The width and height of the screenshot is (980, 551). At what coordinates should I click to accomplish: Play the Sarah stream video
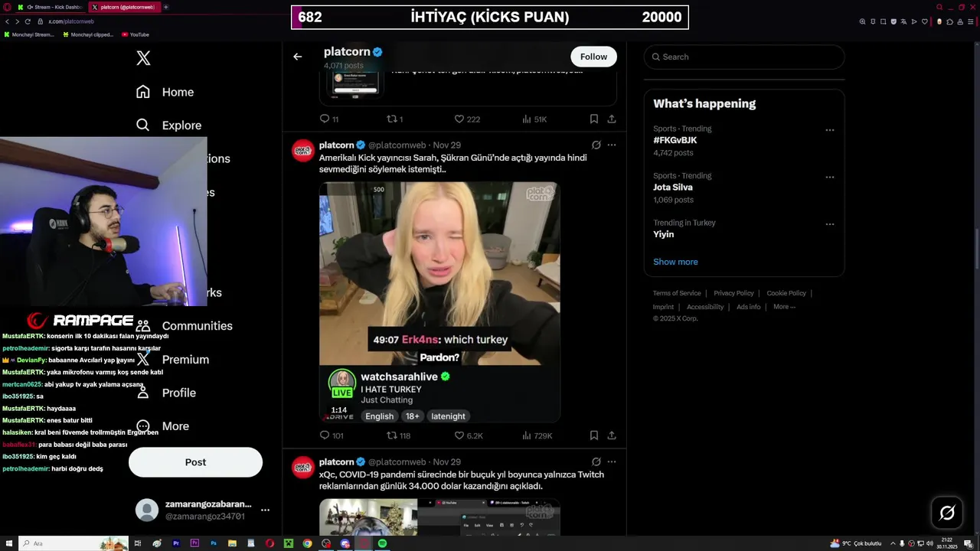(x=439, y=302)
